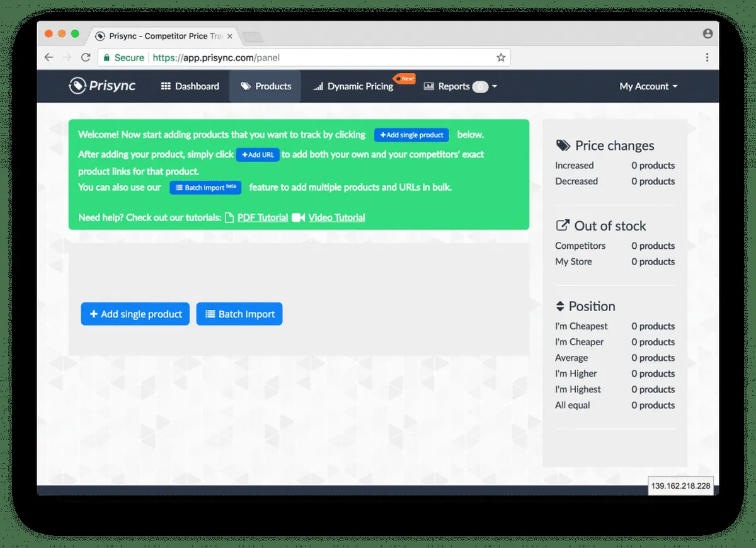Bookmark page with star icon
Screen dimensions: 756x548
pos(501,57)
